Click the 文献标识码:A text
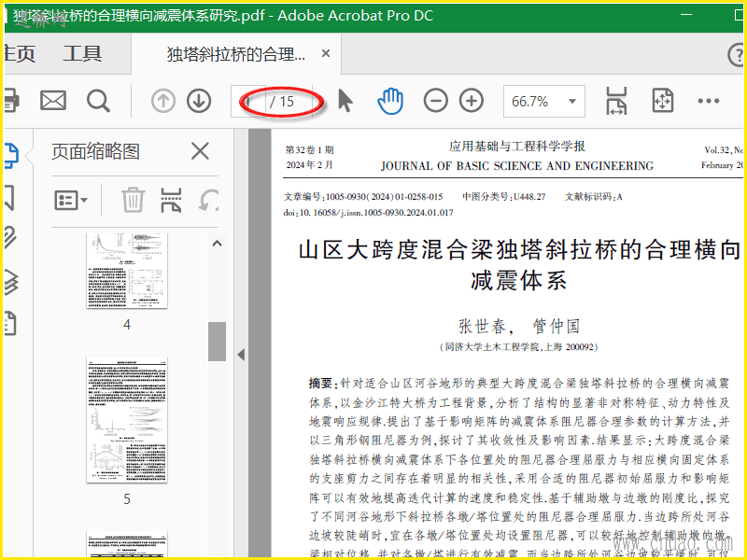Viewport: 747px width, 560px height. pyautogui.click(x=594, y=197)
